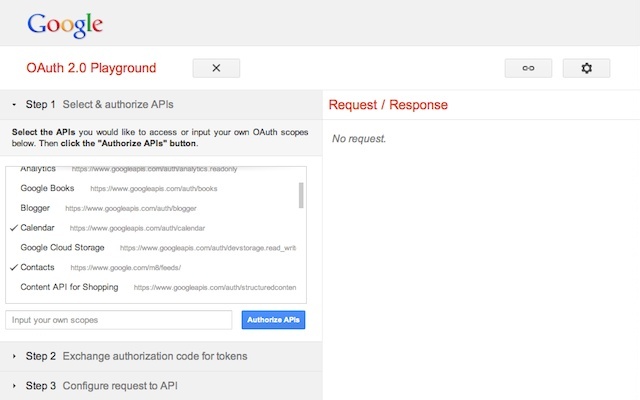Open Step 2 Exchange authorization code header
This screenshot has height=400, width=640.
[x=161, y=356]
